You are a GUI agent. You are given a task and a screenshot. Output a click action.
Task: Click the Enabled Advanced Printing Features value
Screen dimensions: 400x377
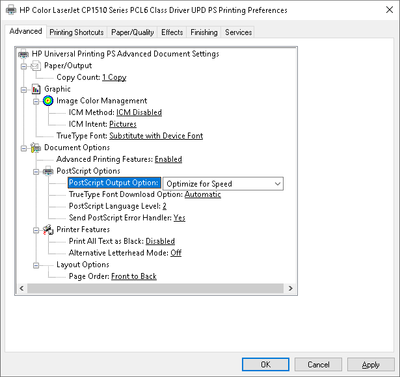coord(168,159)
